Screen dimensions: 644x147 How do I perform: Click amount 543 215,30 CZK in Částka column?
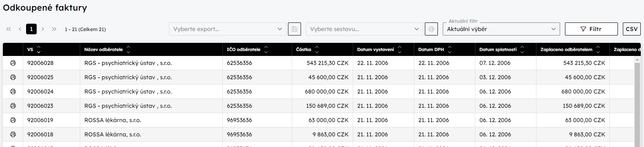point(327,63)
